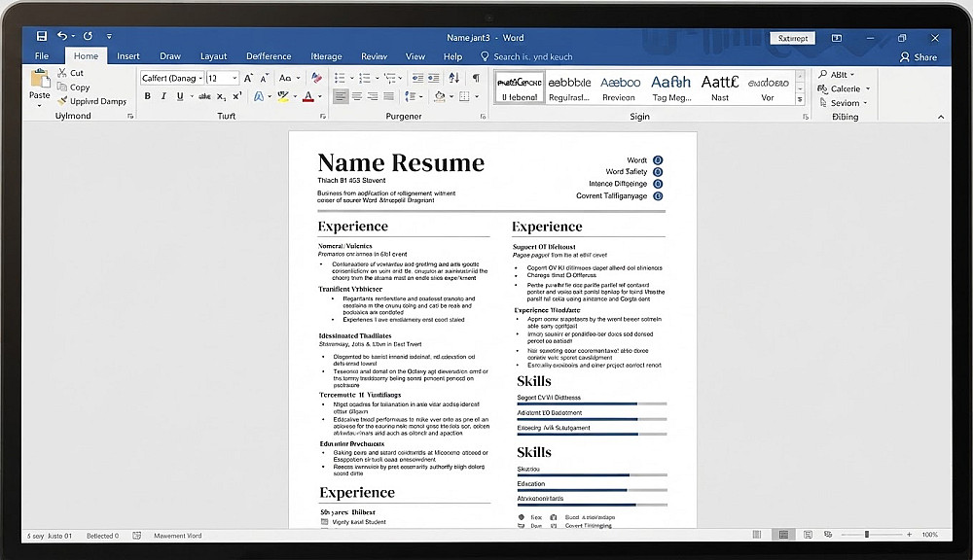Open the View ribbon tab
The width and height of the screenshot is (973, 560).
pos(415,55)
